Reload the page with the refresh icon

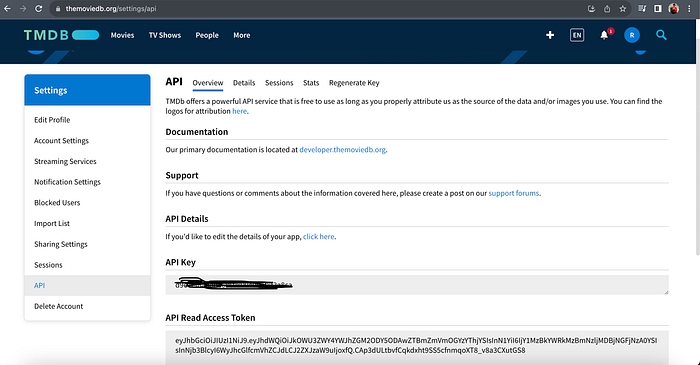point(39,8)
